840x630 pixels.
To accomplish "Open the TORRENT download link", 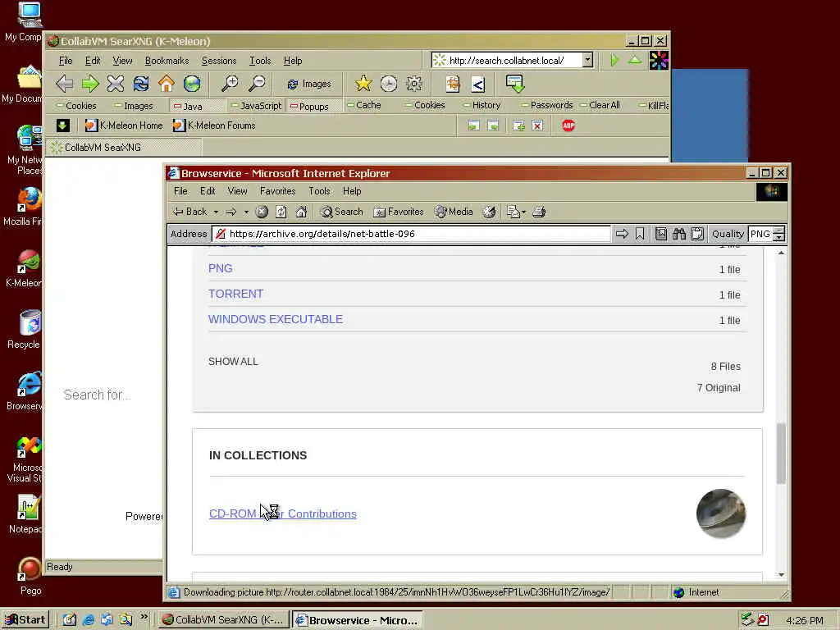I will 235,294.
